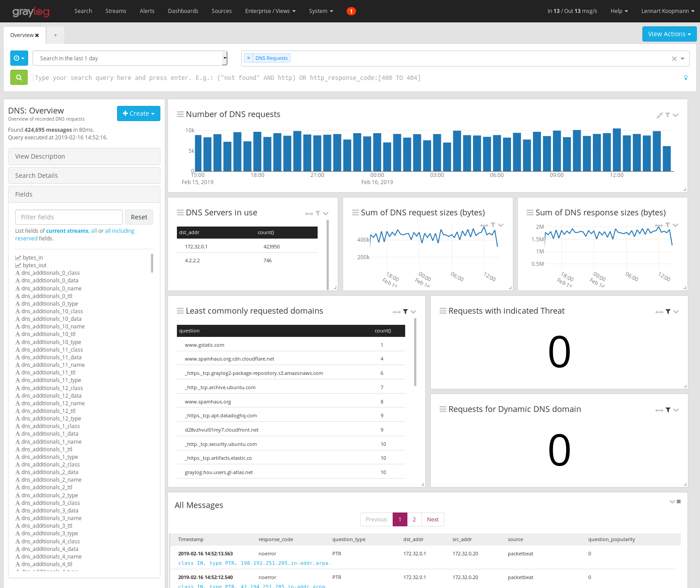Go to page 2 of All Messages
The height and width of the screenshot is (588, 700).
(x=414, y=519)
